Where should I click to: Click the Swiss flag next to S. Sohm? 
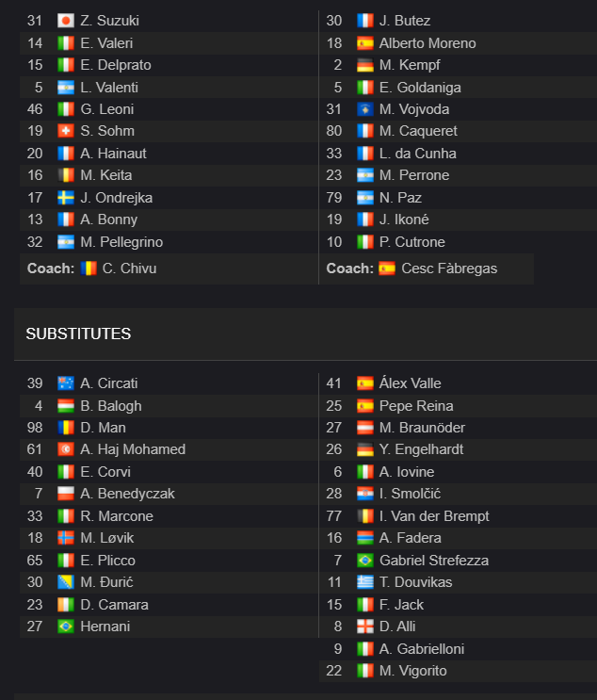point(66,131)
